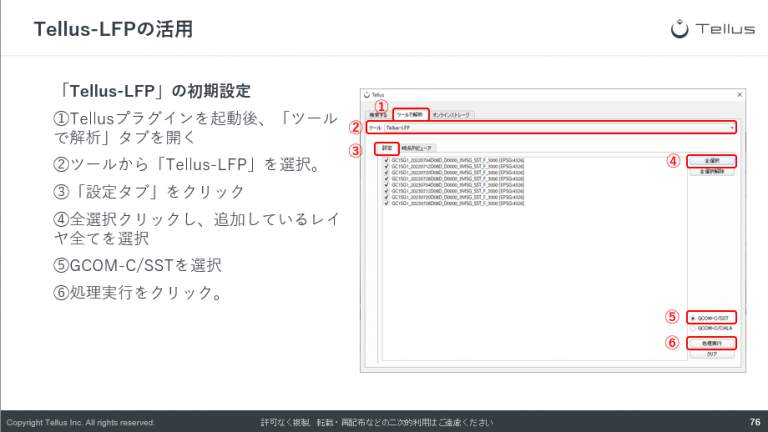Screen dimensions: 768x432
Task: Switch to the ツールで解析 tab
Action: [410, 115]
